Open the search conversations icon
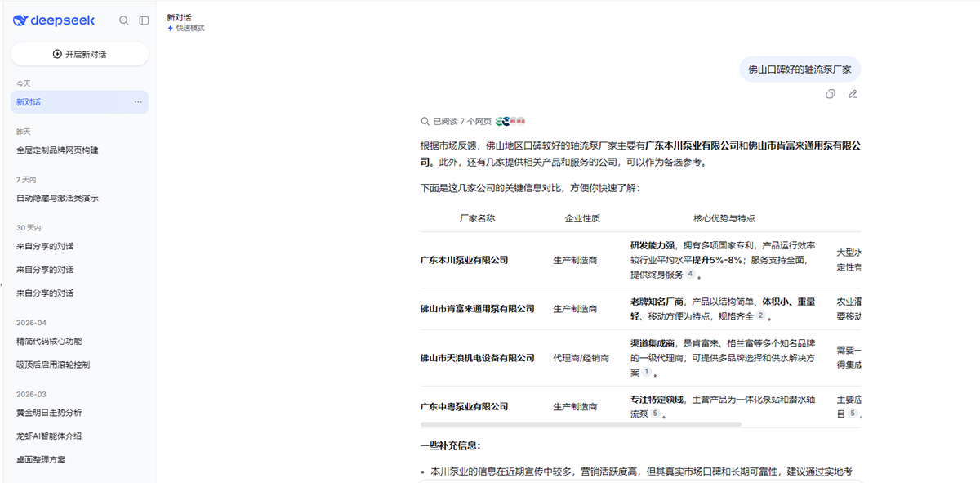 [124, 20]
